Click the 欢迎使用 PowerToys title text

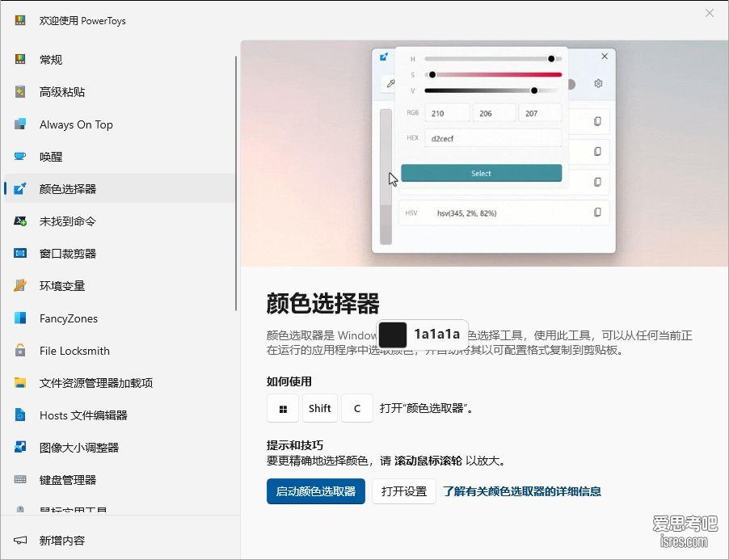point(82,20)
